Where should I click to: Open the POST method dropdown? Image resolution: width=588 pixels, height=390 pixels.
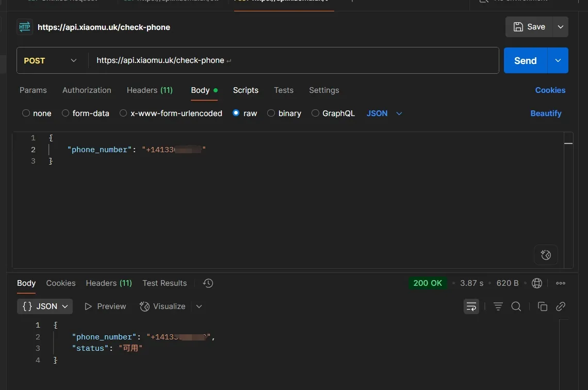[x=51, y=60]
